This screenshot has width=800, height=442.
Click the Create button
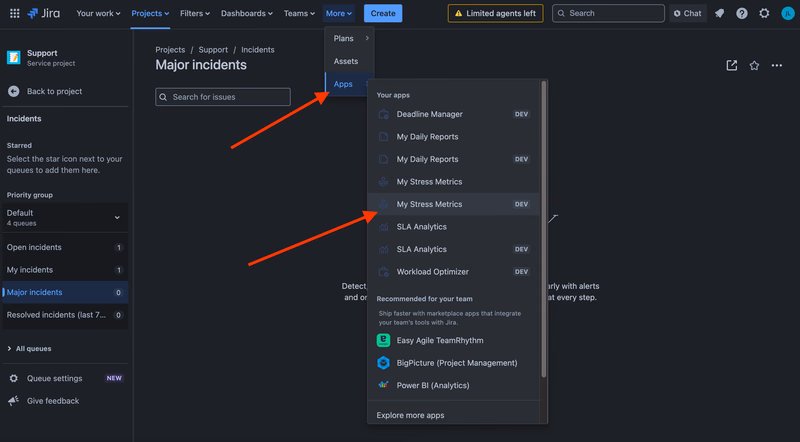coord(383,13)
